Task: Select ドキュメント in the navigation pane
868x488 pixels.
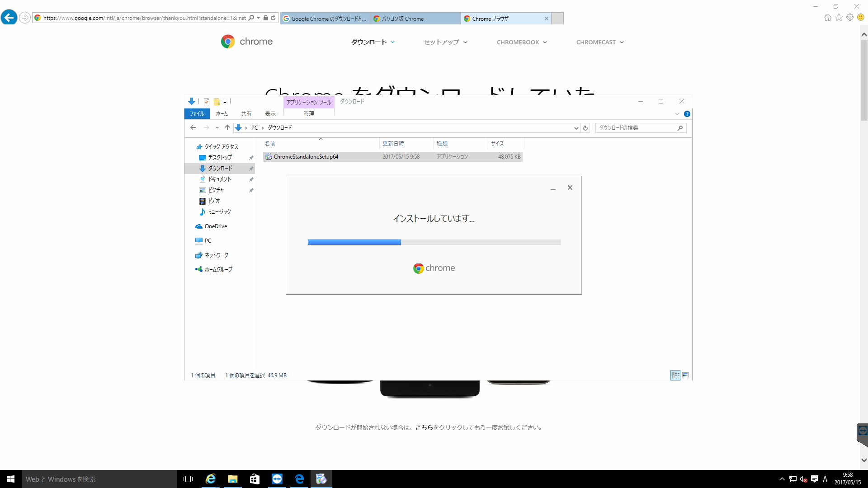Action: tap(220, 179)
